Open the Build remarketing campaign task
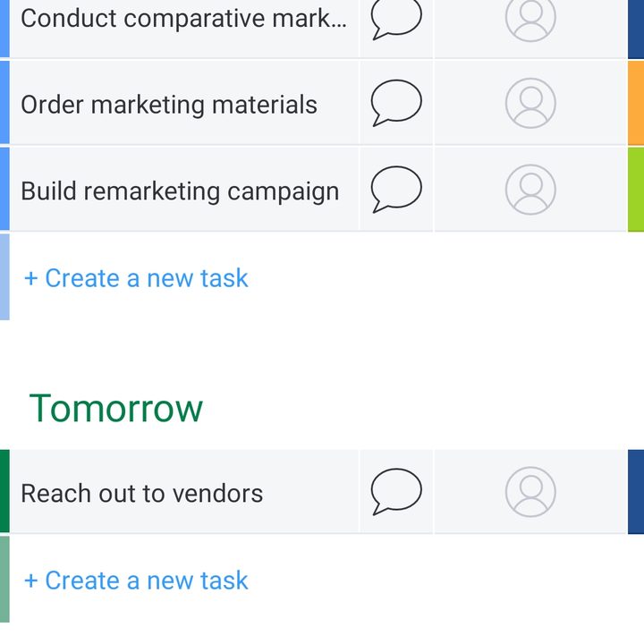Viewport: 644px width, 644px height. [x=180, y=191]
